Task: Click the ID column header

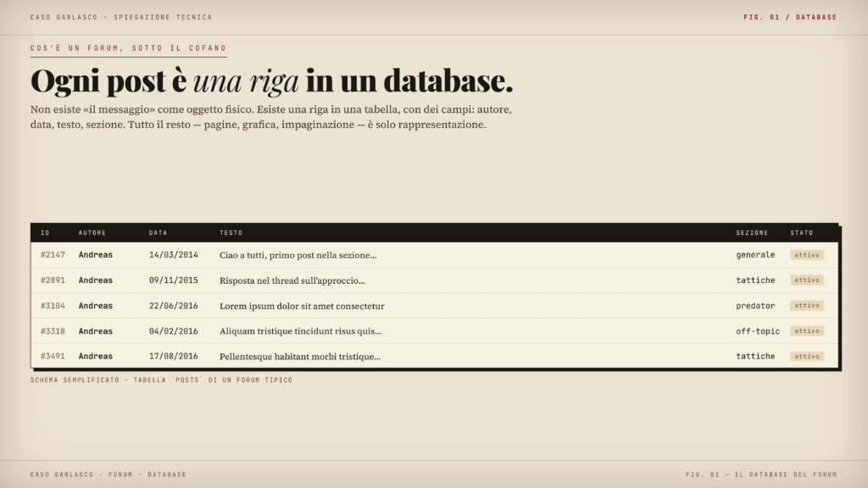Action: click(x=45, y=233)
